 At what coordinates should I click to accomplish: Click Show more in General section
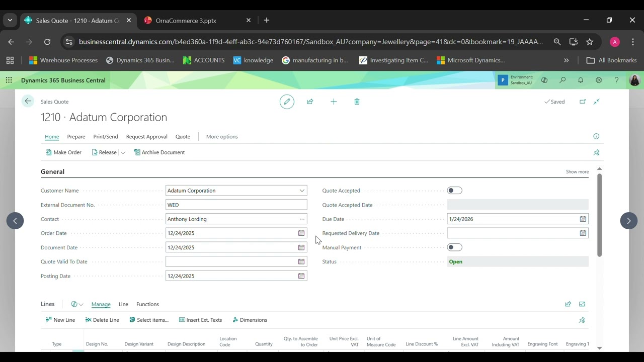[x=577, y=172]
